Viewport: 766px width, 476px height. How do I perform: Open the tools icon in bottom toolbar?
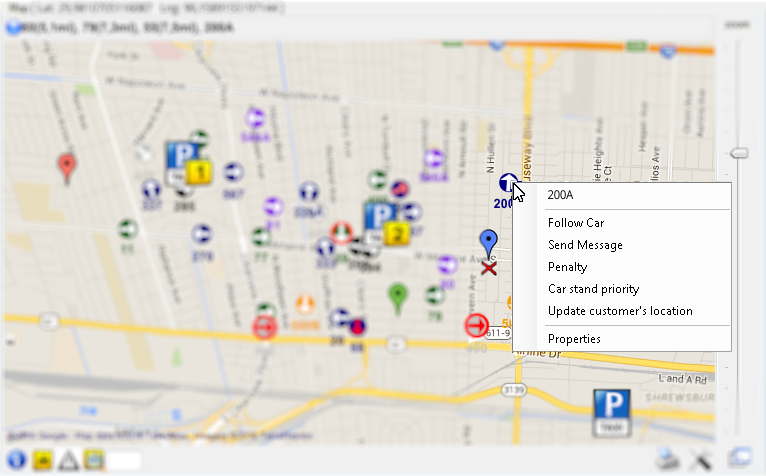click(701, 459)
